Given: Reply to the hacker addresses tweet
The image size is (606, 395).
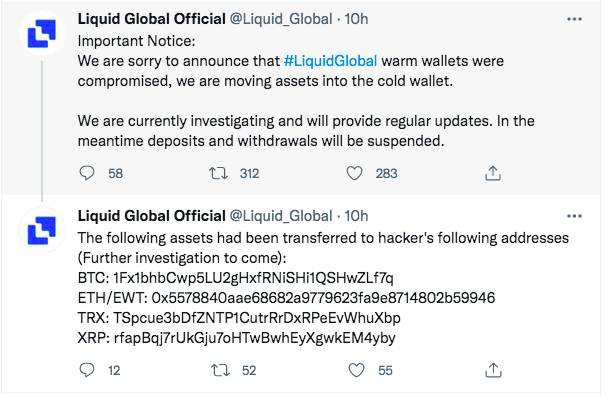Looking at the screenshot, I should coord(87,370).
